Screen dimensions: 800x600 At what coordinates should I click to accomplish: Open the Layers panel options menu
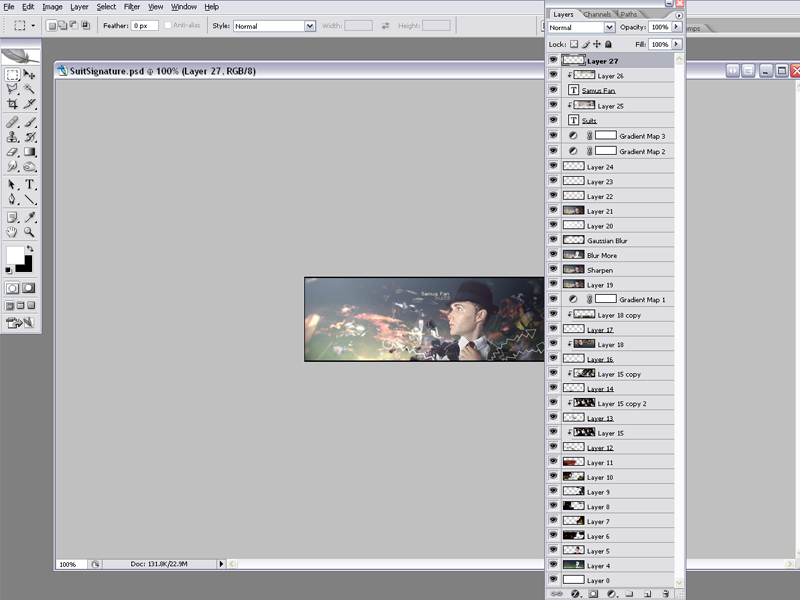tap(679, 15)
